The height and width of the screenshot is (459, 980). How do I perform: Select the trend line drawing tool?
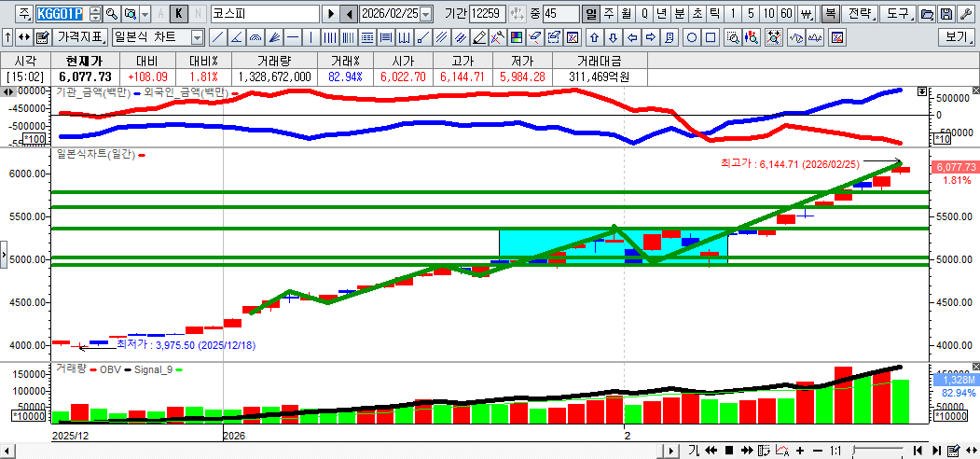217,37
